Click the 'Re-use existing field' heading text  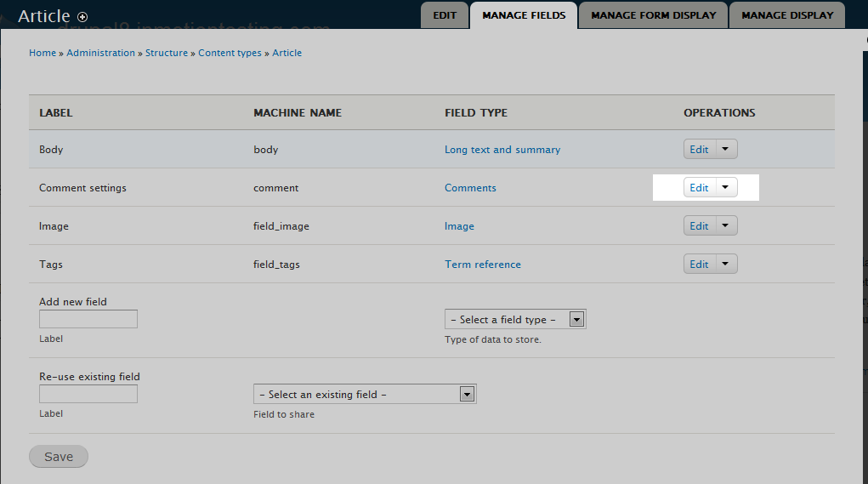(x=89, y=377)
